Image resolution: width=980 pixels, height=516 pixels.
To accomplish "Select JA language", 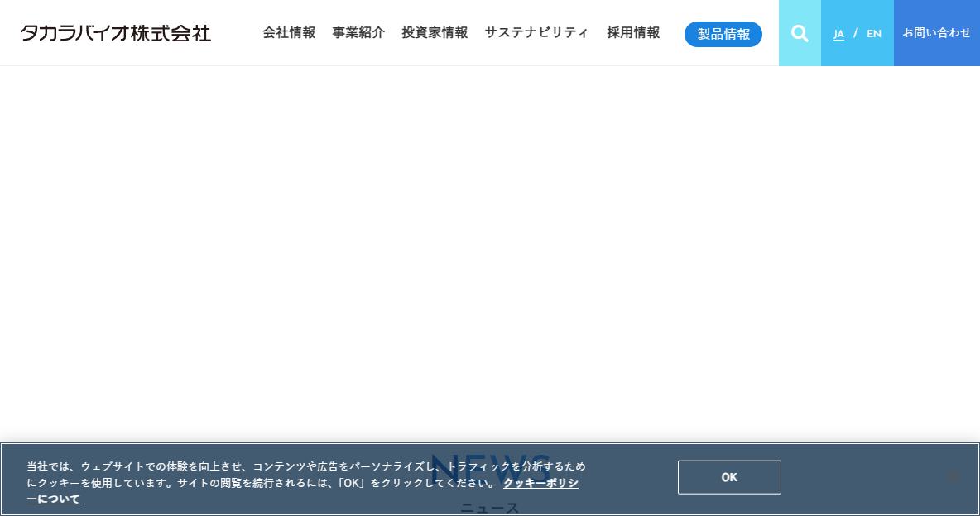I will [838, 34].
